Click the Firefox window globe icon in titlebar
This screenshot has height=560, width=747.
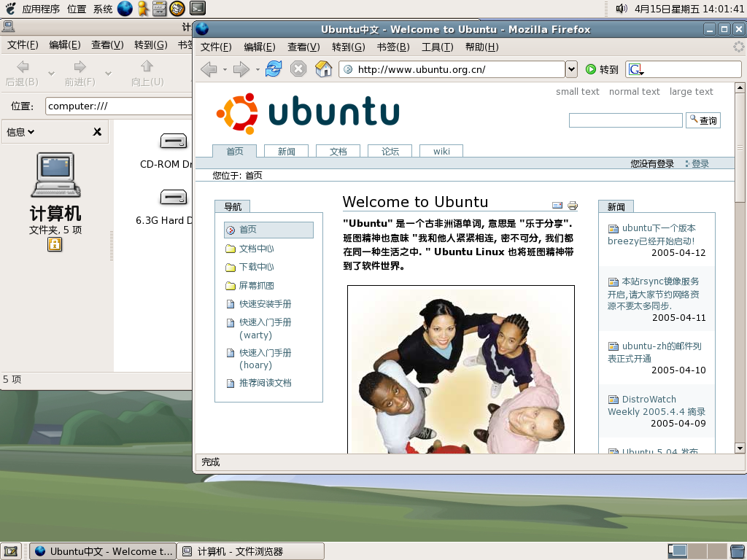[202, 29]
